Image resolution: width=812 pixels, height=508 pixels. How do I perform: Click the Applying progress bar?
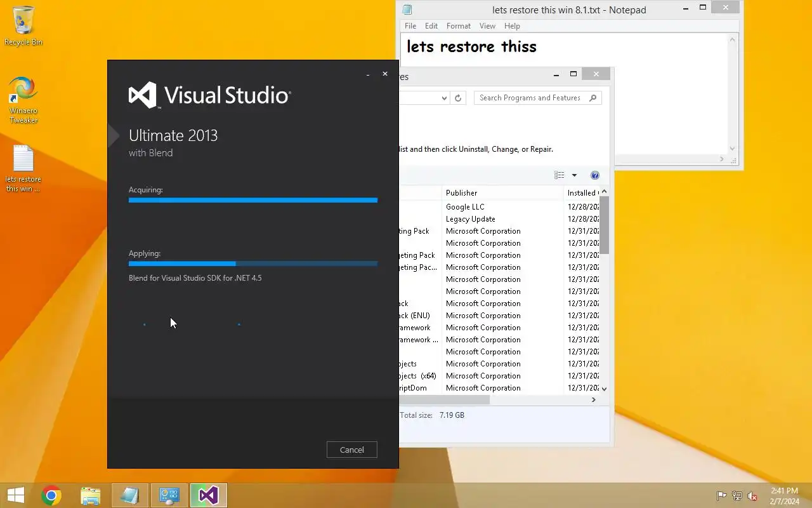click(x=252, y=264)
